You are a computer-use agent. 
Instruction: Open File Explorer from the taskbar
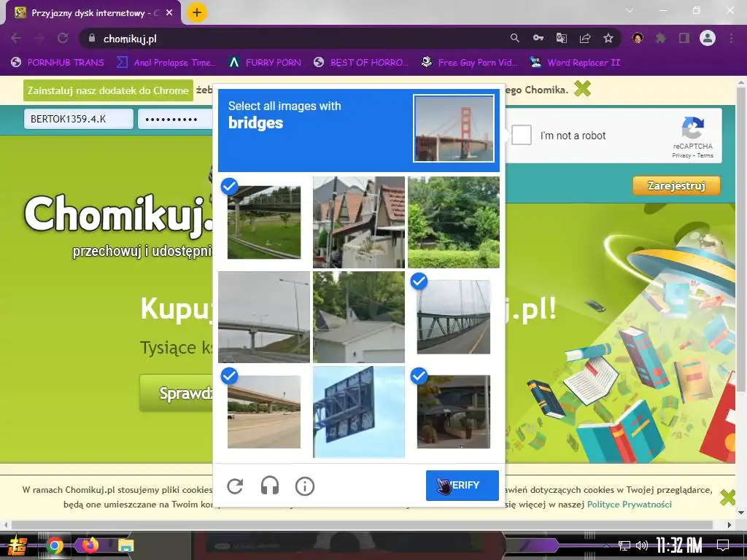pos(125,545)
